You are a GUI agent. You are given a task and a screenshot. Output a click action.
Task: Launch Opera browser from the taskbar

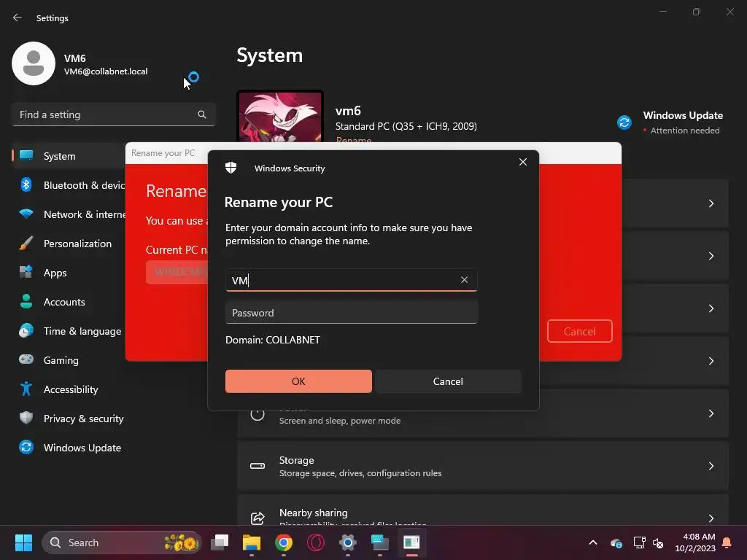(x=315, y=542)
